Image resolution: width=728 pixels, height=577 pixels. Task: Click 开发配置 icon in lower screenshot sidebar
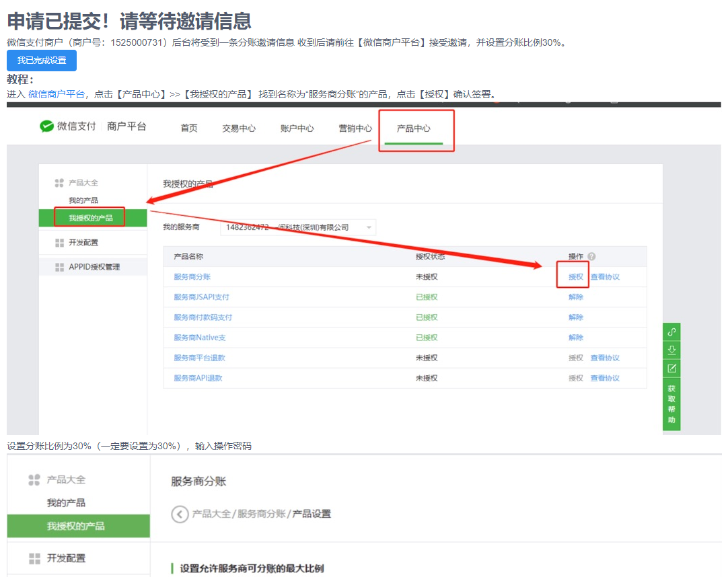[x=34, y=558]
